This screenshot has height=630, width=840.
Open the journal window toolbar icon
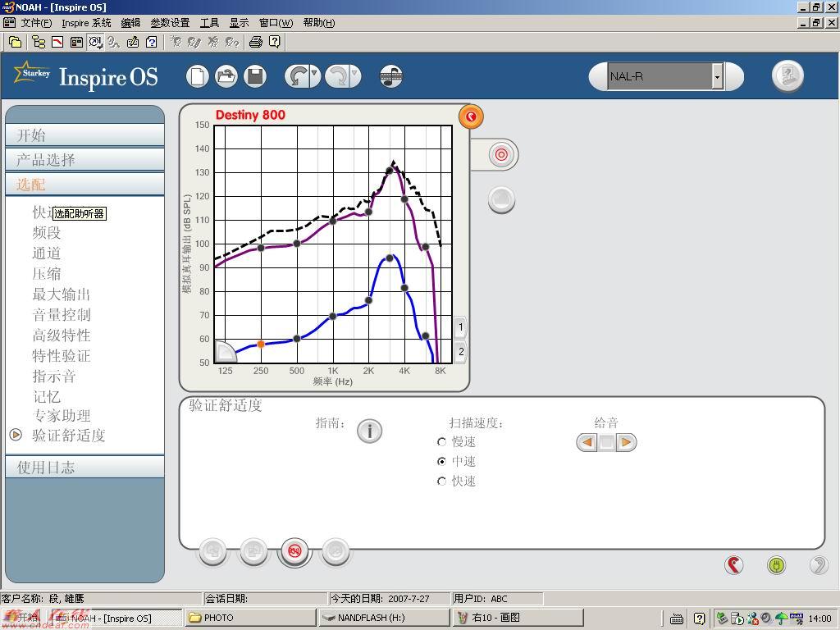[x=76, y=42]
